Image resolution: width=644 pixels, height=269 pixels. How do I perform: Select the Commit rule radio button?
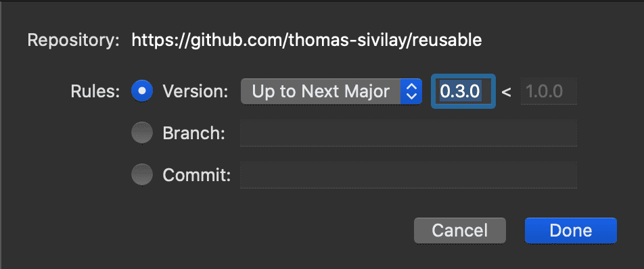[x=141, y=175]
